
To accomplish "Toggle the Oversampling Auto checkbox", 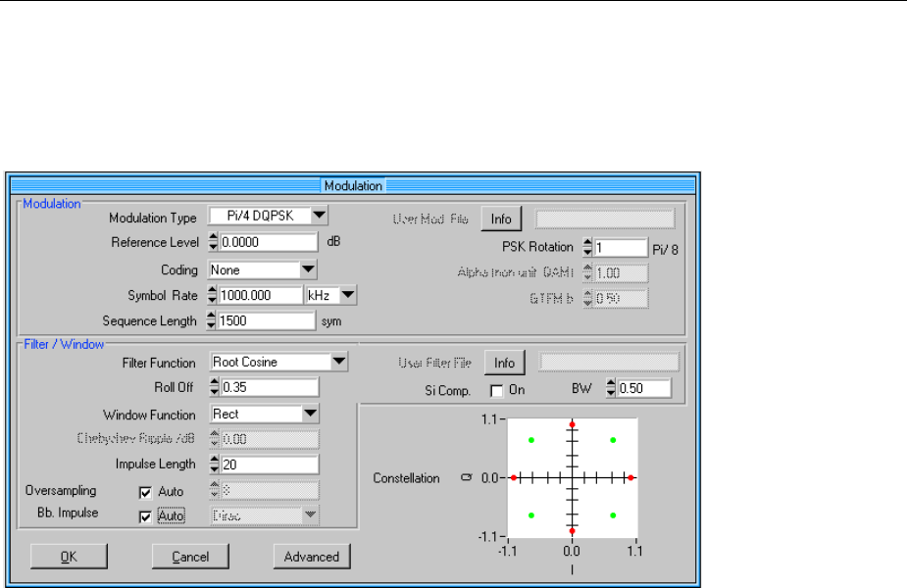I will click(x=145, y=493).
